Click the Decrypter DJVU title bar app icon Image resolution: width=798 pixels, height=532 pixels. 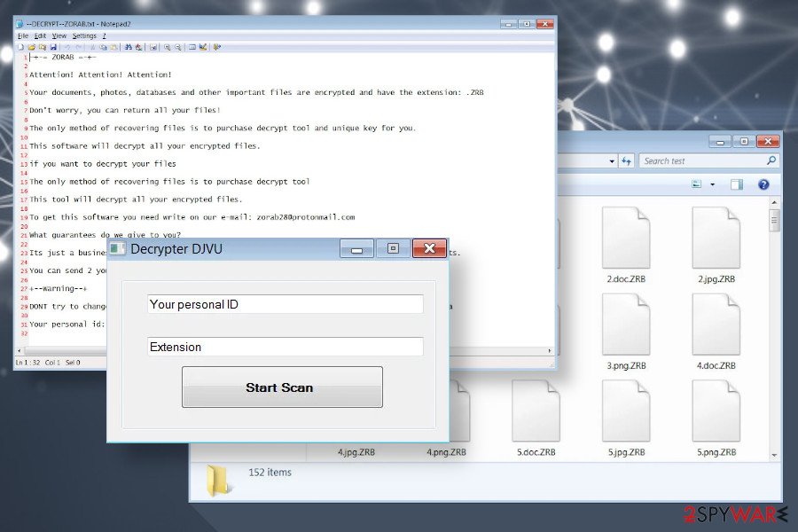118,249
